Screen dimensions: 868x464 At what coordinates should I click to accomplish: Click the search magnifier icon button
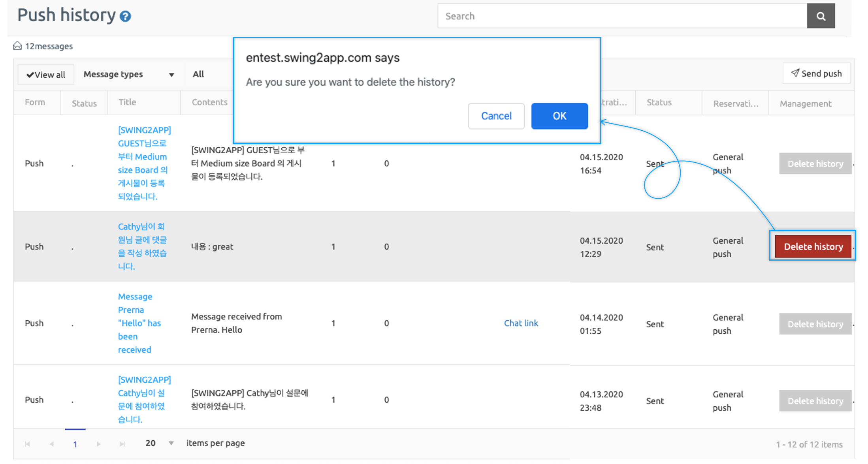[x=821, y=16]
